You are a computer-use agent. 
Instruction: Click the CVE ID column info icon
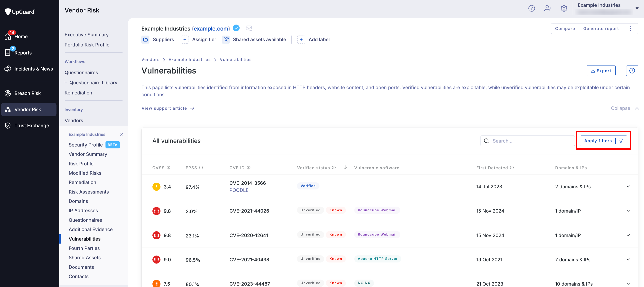click(249, 168)
